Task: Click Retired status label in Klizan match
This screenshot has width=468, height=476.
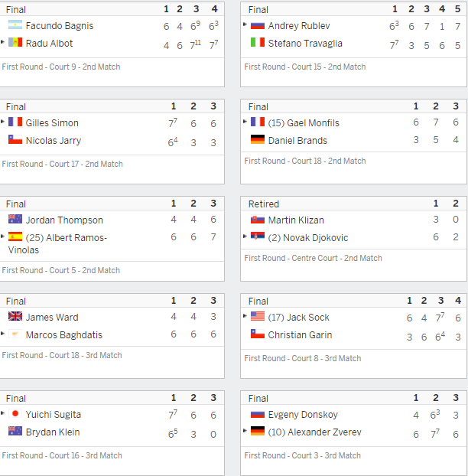Action: tap(264, 204)
